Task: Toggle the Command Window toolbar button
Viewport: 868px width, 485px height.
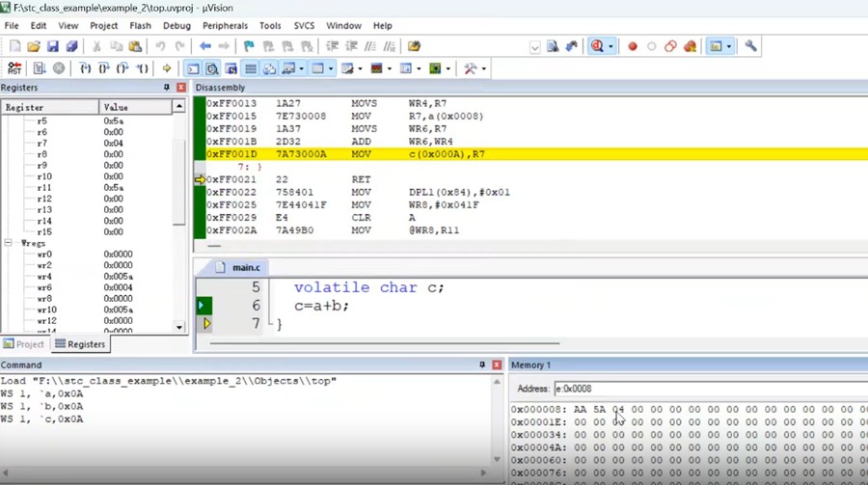Action: tap(193, 68)
